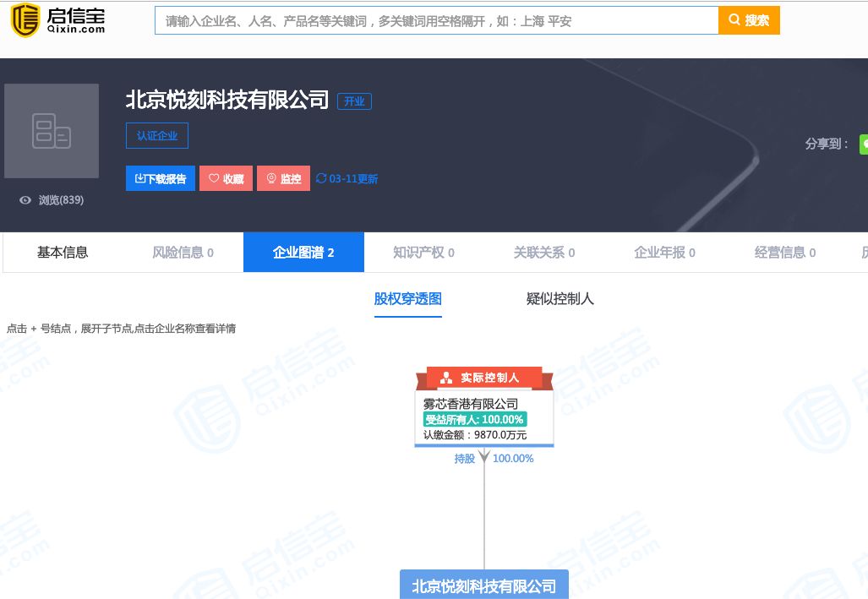
Task: Click the company title 北京悦刻科技有限公司 heading
Action: 227,101
